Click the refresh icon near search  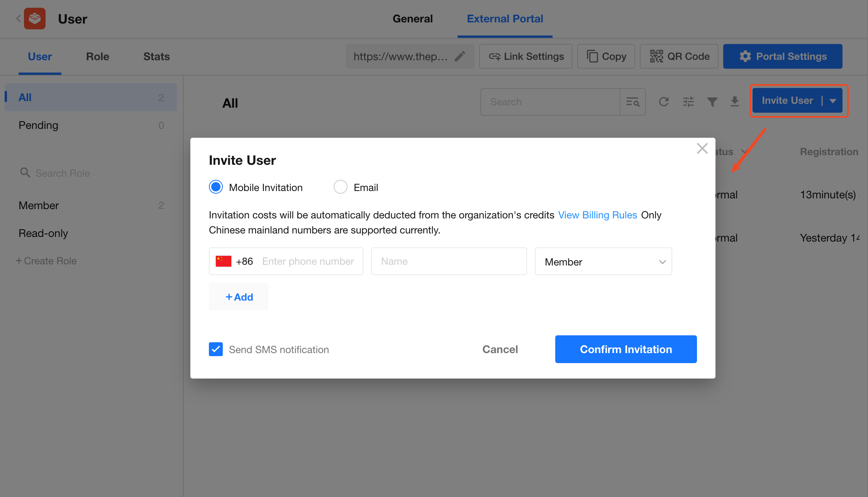click(x=664, y=102)
